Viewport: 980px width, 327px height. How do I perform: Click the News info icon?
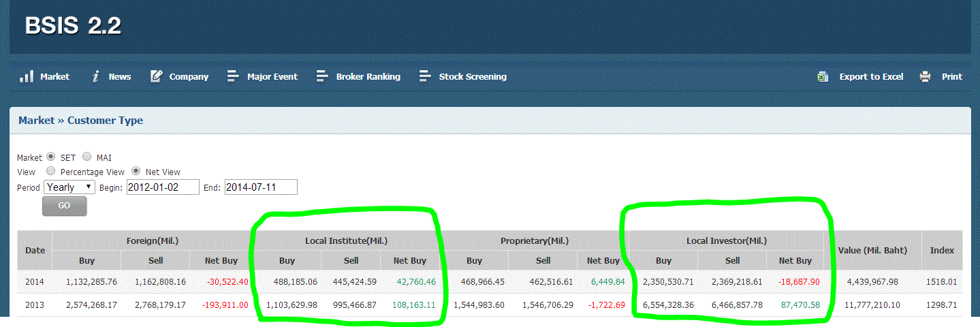point(97,76)
